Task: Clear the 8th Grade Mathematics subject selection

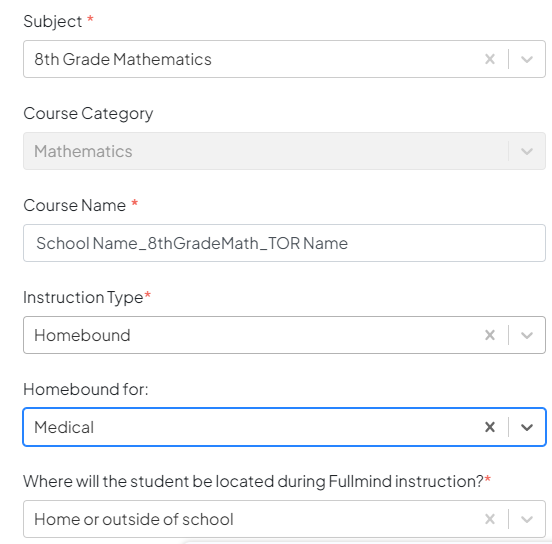Action: coord(490,59)
